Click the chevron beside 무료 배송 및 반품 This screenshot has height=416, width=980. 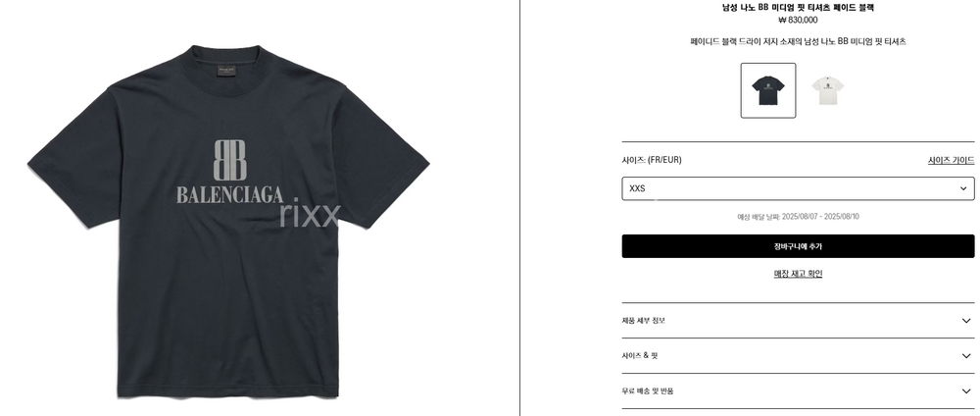(966, 390)
